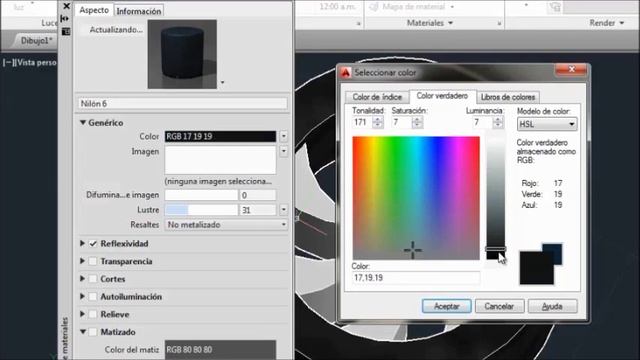The height and width of the screenshot is (360, 640).
Task: Click the AutoCAD logo in Seleccionar color dialog
Action: [346, 73]
